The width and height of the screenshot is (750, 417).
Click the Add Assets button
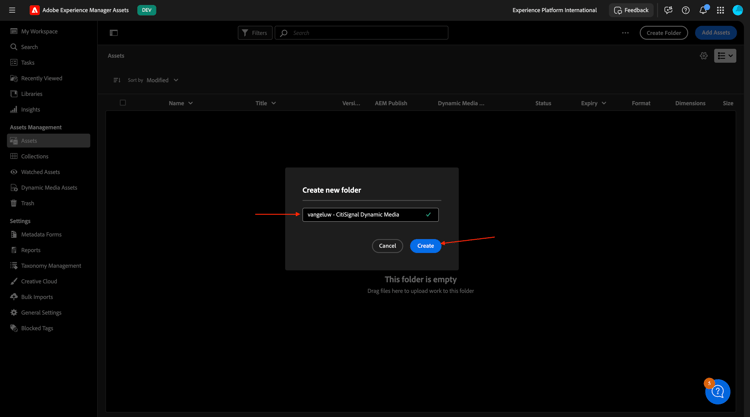[716, 33]
